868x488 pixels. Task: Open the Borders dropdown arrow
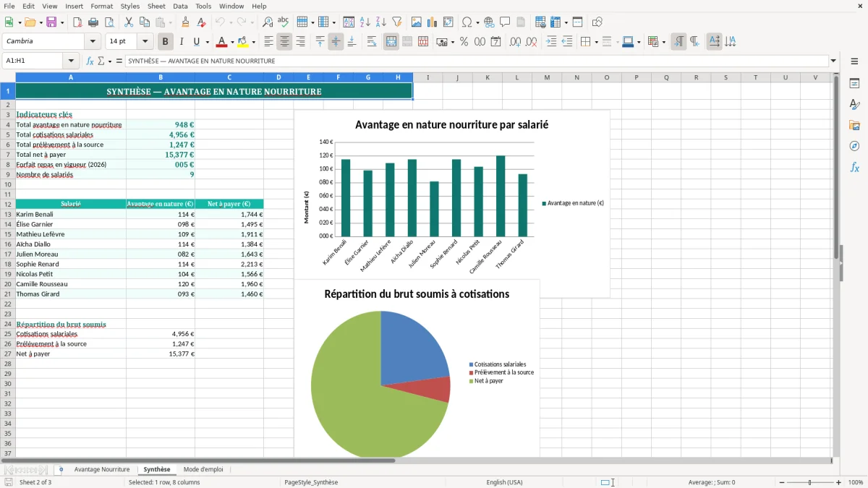tap(595, 42)
